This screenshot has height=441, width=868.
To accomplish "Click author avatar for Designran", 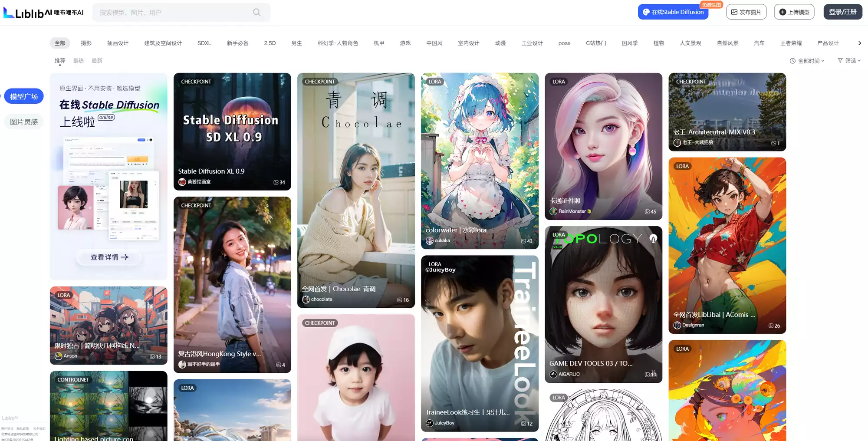I will point(677,325).
